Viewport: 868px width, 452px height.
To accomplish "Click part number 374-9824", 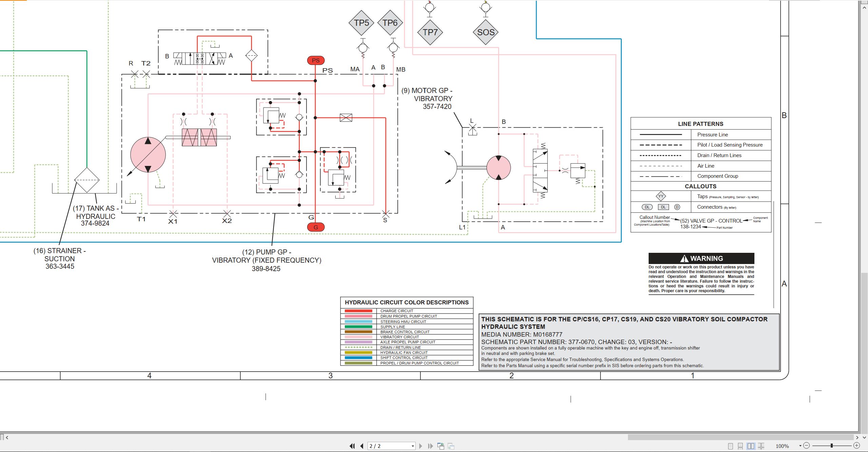I will point(95,223).
